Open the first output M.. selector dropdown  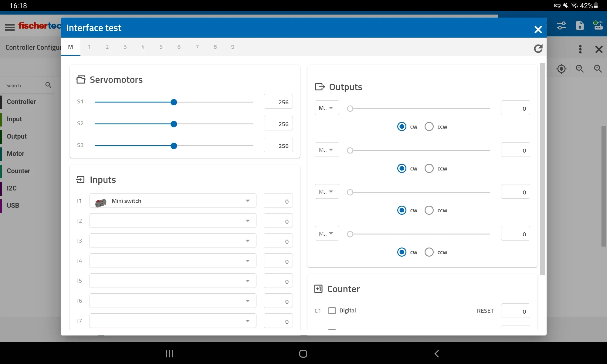pyautogui.click(x=327, y=108)
